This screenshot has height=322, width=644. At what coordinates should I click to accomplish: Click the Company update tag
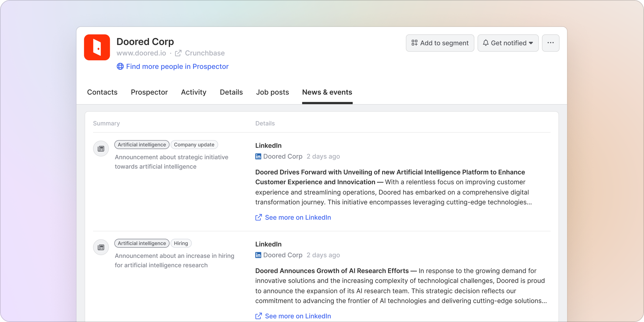click(194, 145)
